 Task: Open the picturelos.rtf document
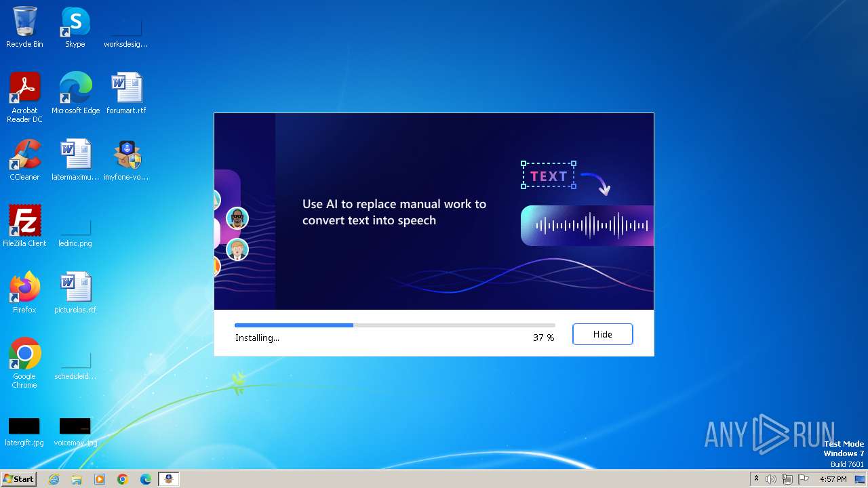pos(75,293)
